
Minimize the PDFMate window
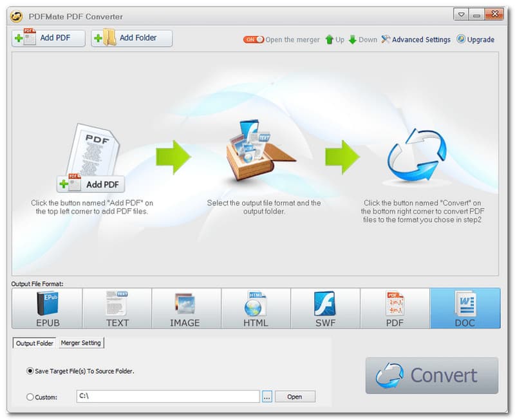476,14
